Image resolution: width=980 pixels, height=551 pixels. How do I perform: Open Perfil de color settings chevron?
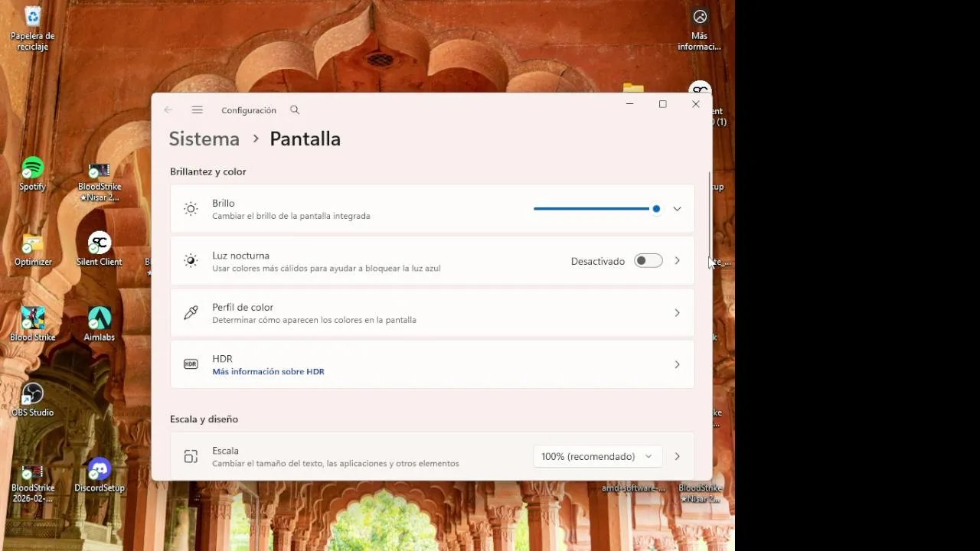click(x=677, y=313)
